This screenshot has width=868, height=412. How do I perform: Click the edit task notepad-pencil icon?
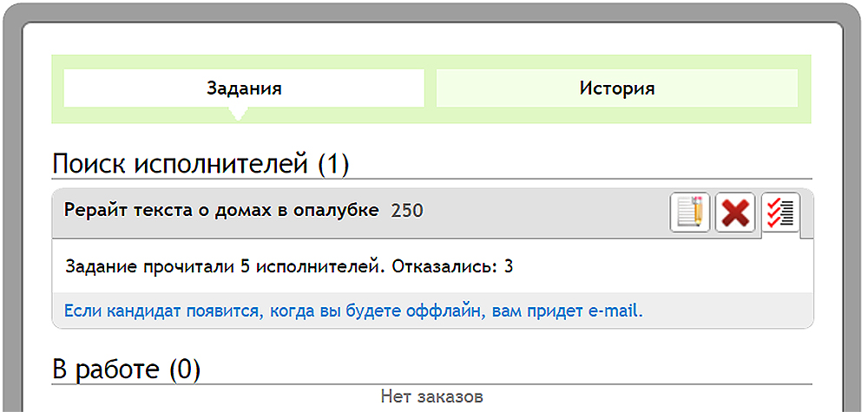690,213
